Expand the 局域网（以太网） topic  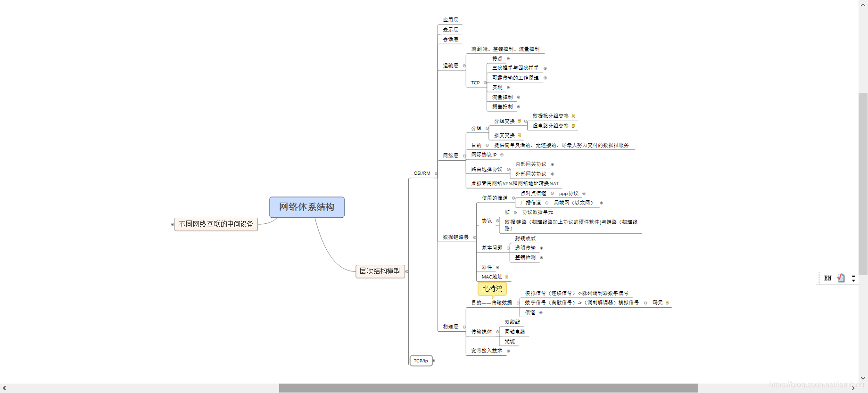pyautogui.click(x=601, y=203)
